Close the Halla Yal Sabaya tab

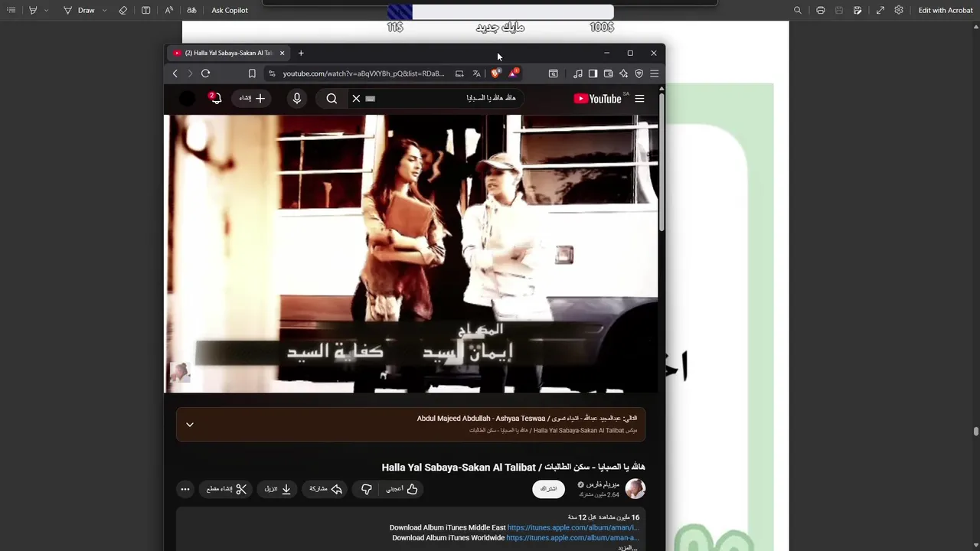click(282, 53)
